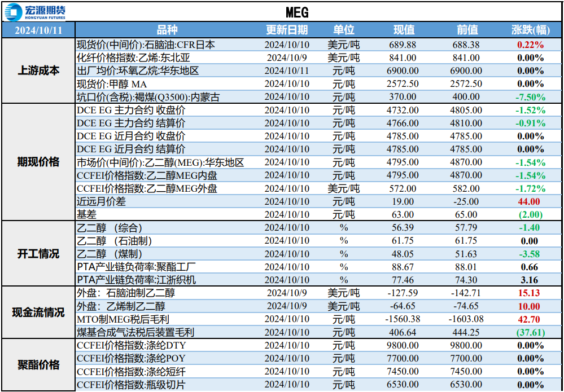Viewport: 564px width, 392px height.
Task: Click the 期现价格 category cell
Action: [x=38, y=162]
